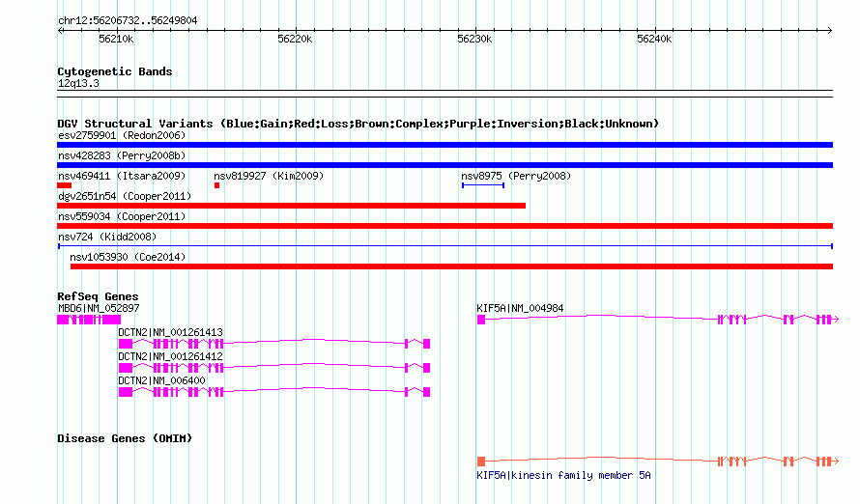The height and width of the screenshot is (504, 860).
Task: Open the nsv8975 (Perry2008) variant label
Action: point(516,176)
